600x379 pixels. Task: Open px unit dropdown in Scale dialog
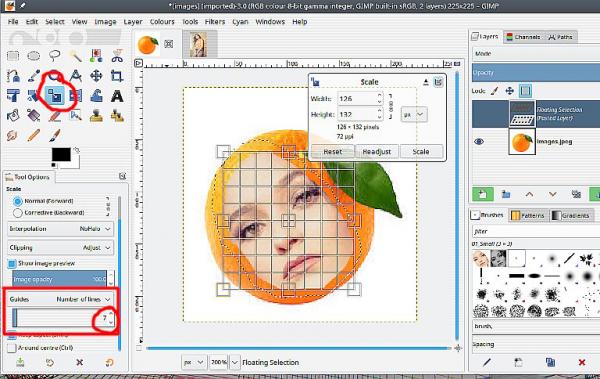[414, 114]
